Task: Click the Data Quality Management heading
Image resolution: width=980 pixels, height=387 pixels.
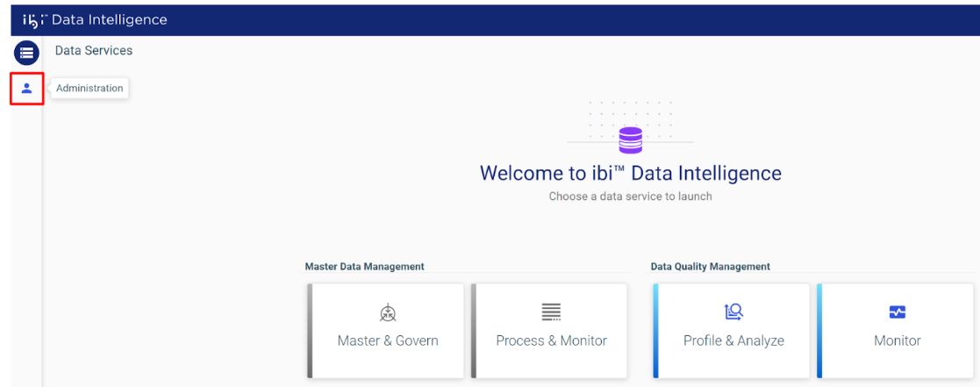Action: [711, 266]
